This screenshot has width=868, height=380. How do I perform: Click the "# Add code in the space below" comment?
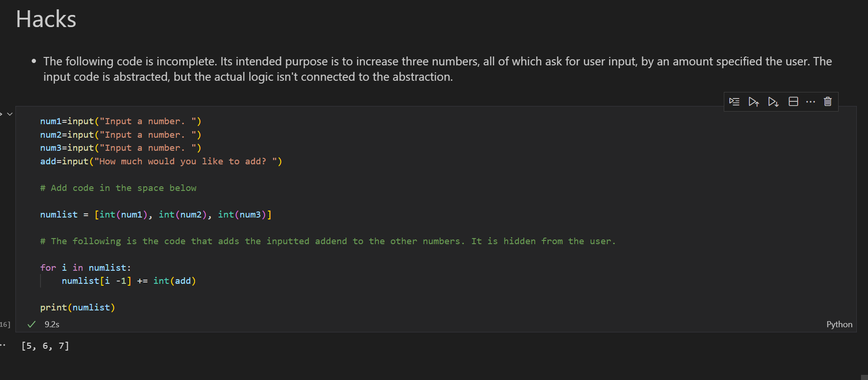119,188
